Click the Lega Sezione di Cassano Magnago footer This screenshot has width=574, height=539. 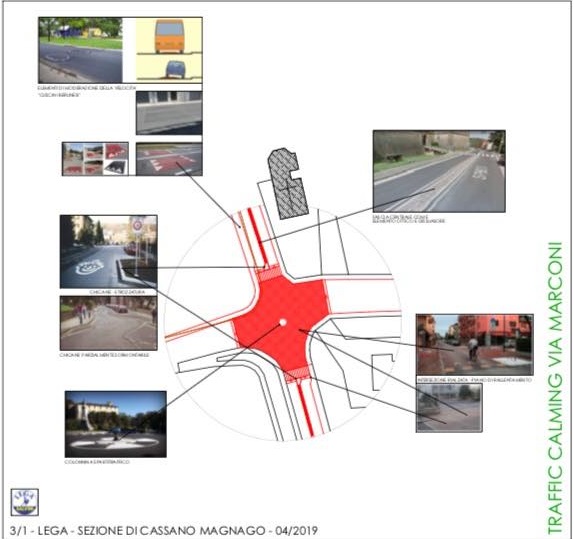164,531
